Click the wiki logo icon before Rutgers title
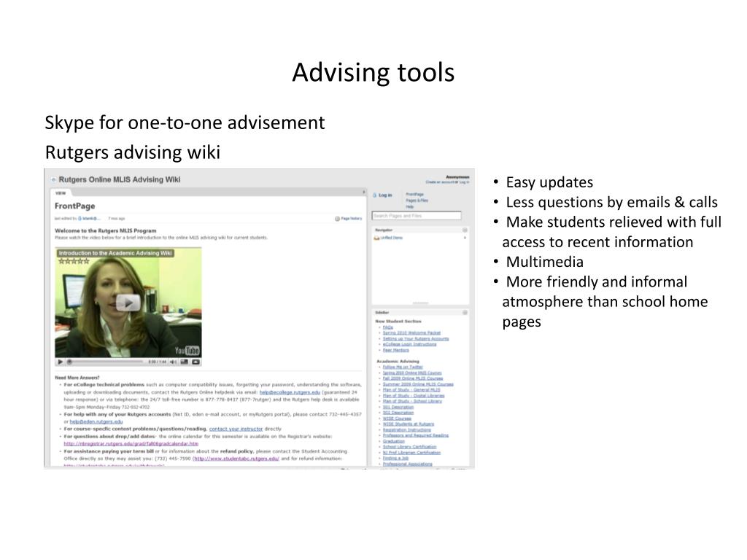 point(53,179)
